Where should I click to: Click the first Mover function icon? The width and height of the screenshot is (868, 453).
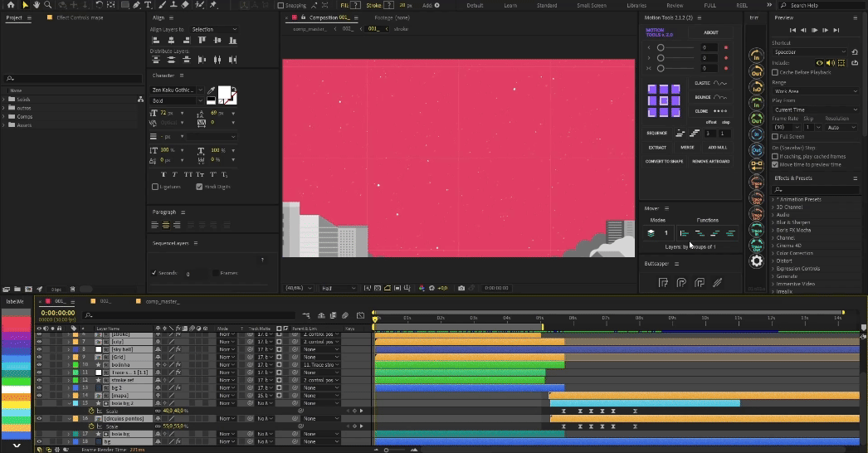[x=685, y=233]
